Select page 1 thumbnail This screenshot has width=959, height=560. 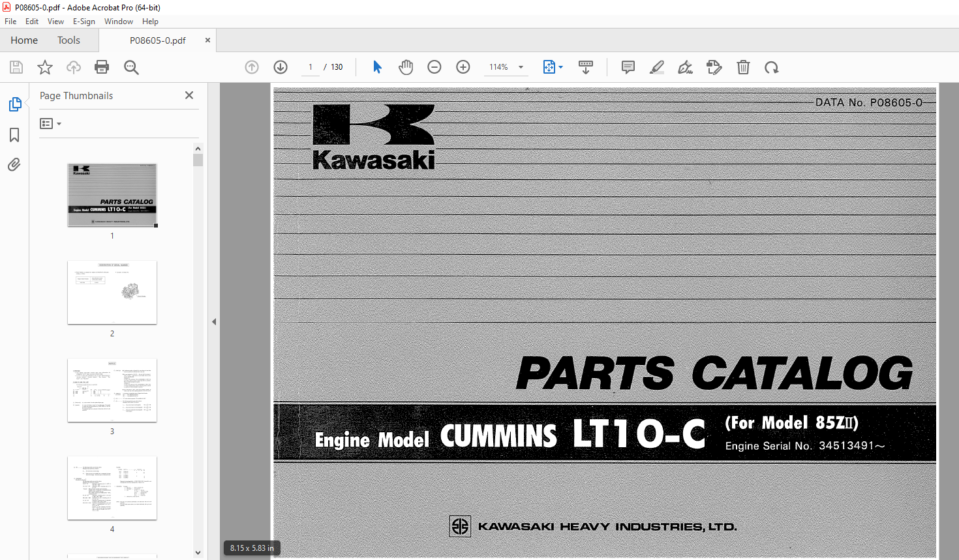[x=112, y=195]
